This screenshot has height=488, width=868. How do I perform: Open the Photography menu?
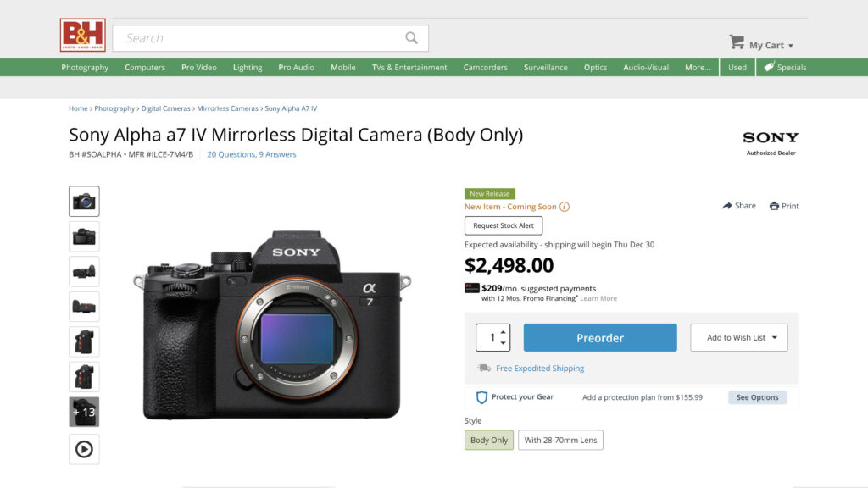[84, 67]
